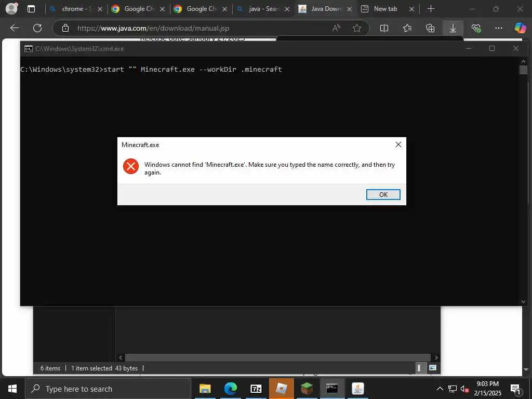532x399 pixels.
Task: Click the cmd line 'start "" Minecraft.exe' text
Action: point(149,69)
